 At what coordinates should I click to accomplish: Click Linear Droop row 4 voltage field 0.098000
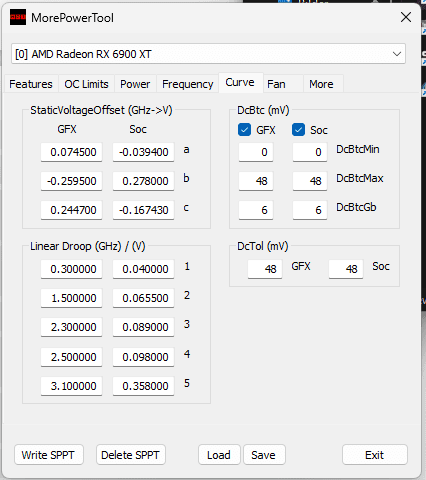[143, 357]
